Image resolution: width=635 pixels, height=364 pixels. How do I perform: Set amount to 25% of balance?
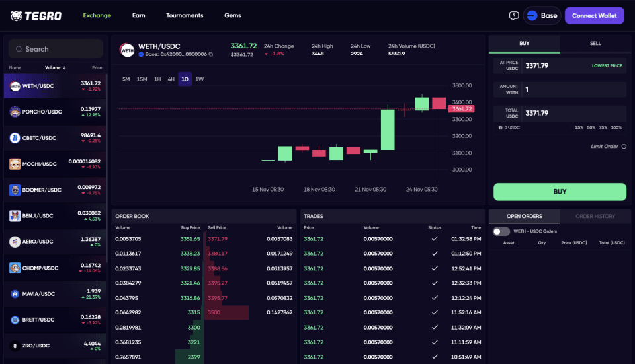[579, 127]
